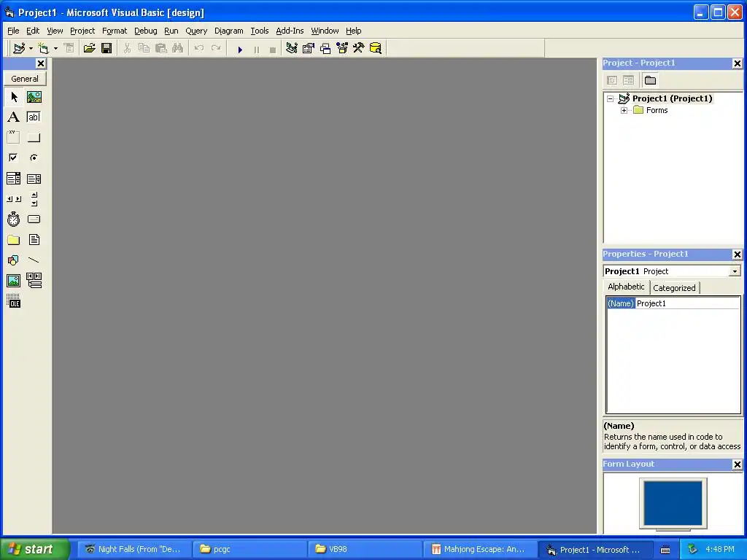Expand the Forms folder in Project Explorer
This screenshot has width=747, height=560.
tap(624, 111)
